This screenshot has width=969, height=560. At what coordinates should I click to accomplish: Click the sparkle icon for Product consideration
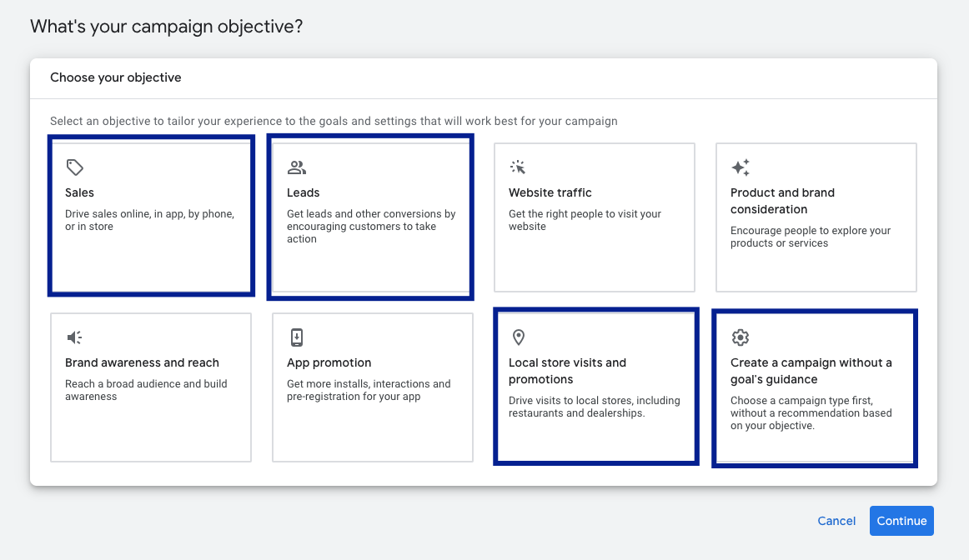(x=740, y=167)
